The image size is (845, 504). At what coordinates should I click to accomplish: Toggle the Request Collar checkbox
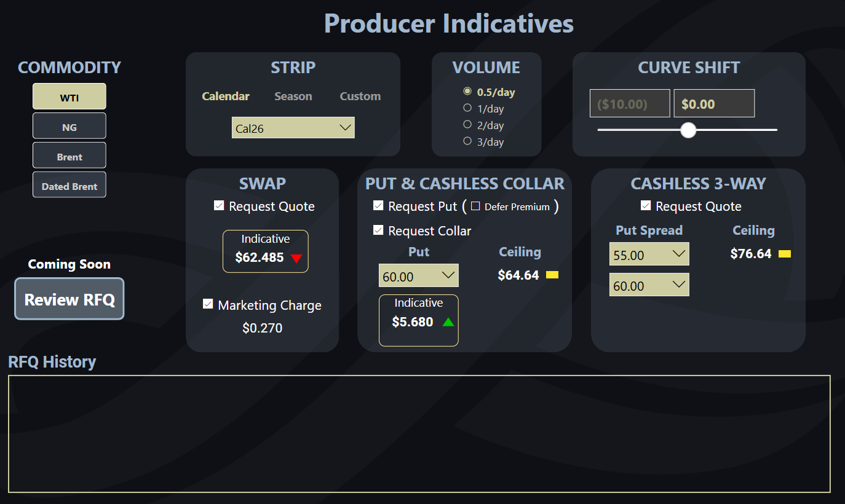(378, 230)
